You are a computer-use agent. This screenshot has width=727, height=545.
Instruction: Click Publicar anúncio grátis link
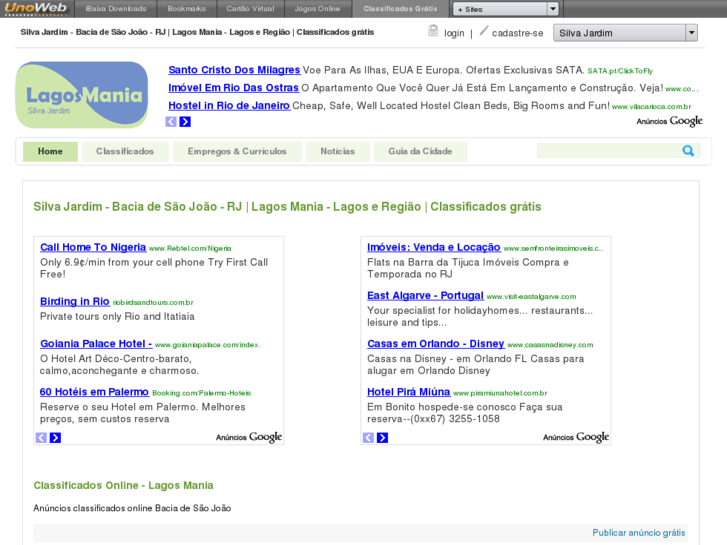(638, 532)
